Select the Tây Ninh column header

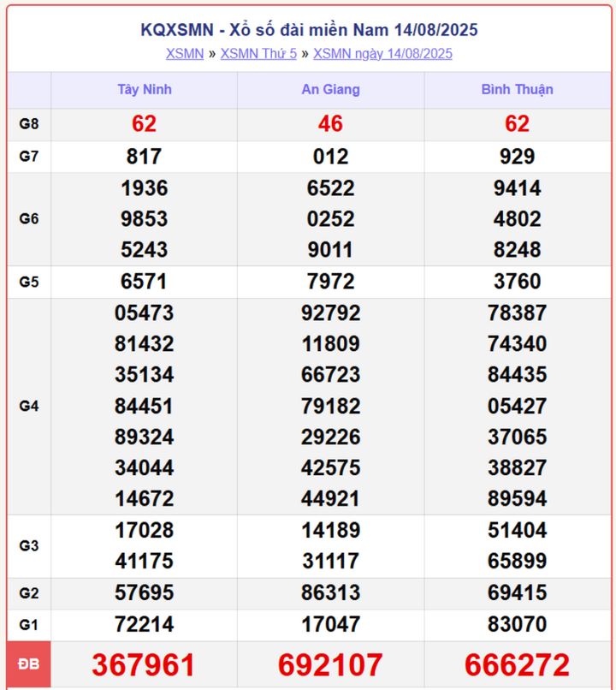click(x=145, y=89)
